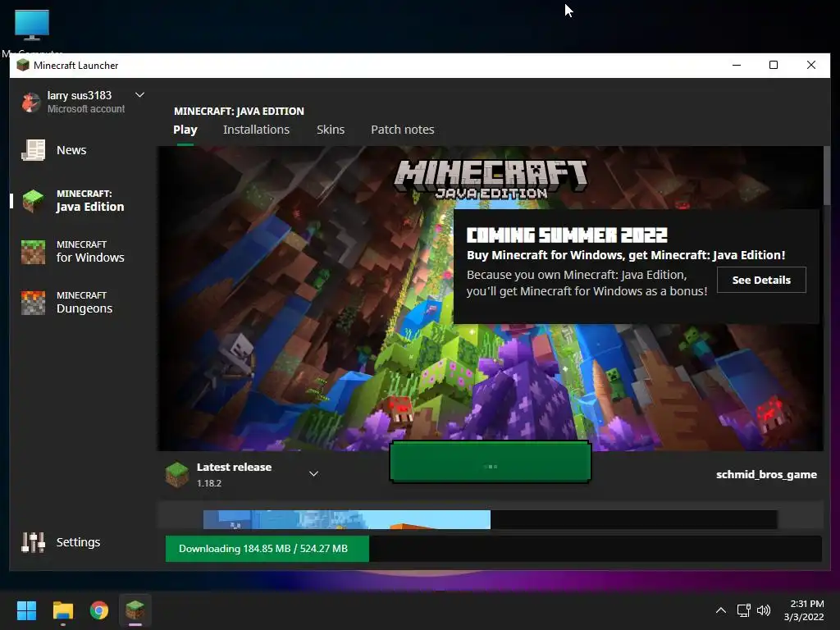The height and width of the screenshot is (630, 840).
Task: Click the 'Coming Summer 2022' headline
Action: (x=567, y=235)
